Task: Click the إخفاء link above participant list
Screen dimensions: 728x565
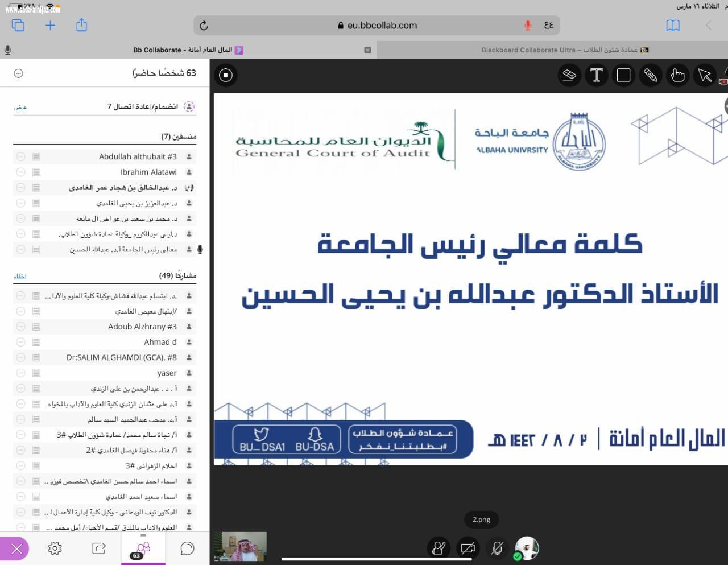Action: (20, 275)
